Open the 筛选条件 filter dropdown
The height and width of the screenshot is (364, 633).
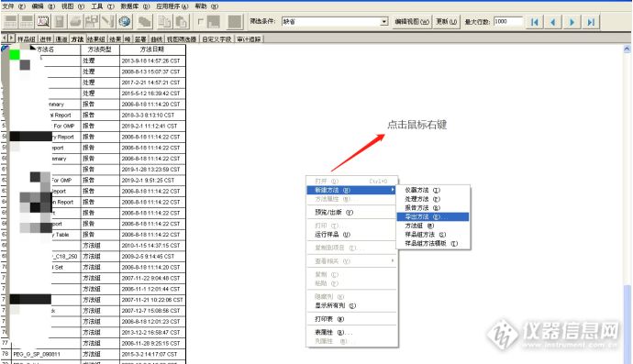(x=384, y=21)
